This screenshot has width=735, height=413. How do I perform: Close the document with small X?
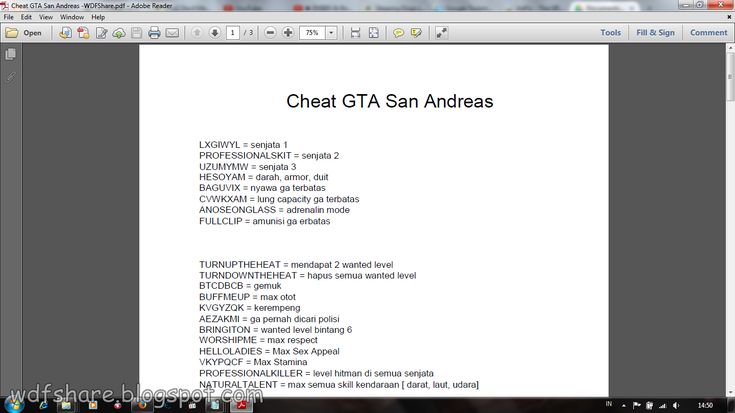click(x=729, y=17)
